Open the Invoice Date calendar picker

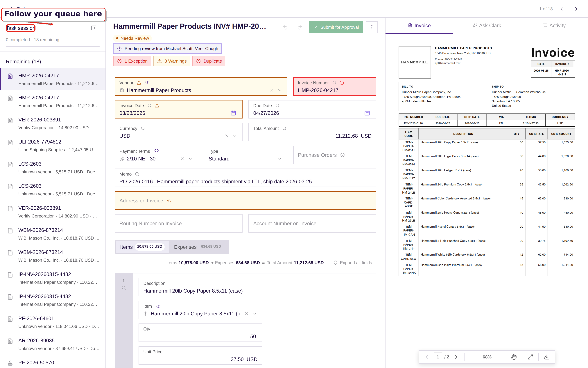tap(233, 113)
